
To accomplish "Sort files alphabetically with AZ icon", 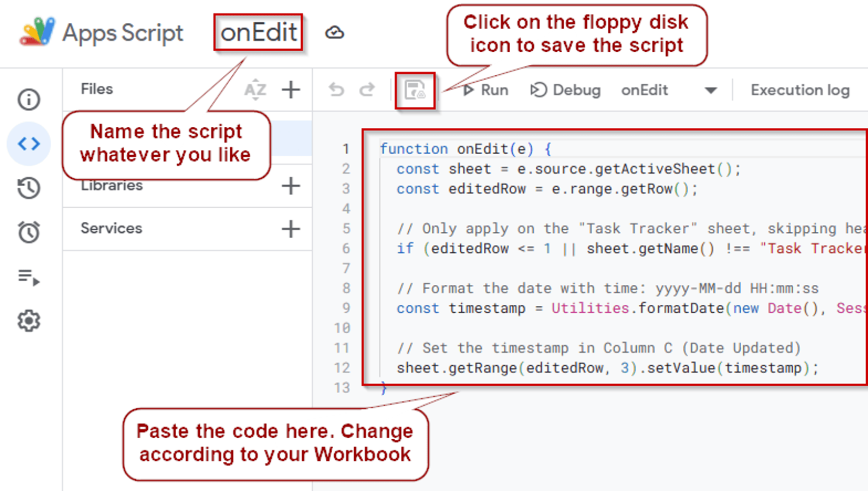I will (x=255, y=89).
